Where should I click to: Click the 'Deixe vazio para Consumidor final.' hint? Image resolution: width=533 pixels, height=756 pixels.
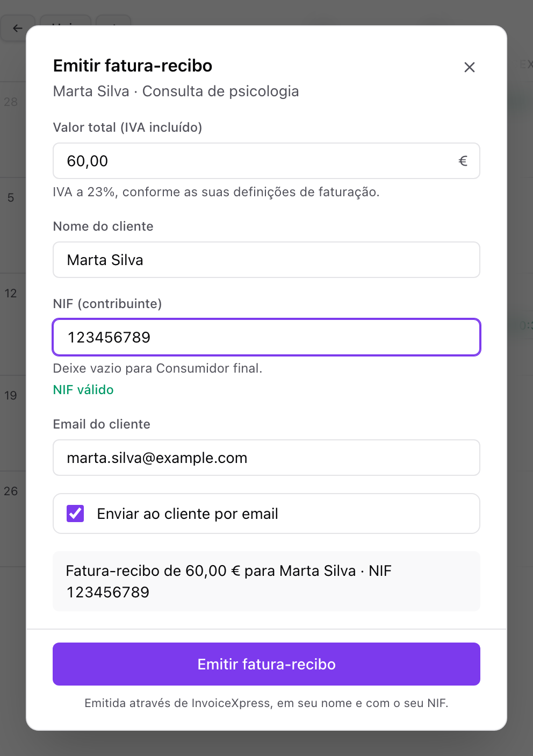pos(157,368)
